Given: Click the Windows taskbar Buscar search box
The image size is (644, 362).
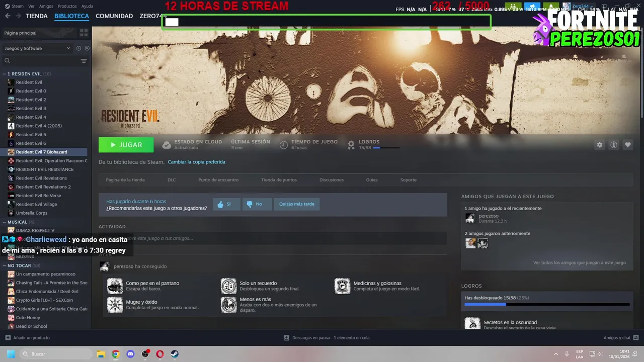Looking at the screenshot, I should [56, 354].
